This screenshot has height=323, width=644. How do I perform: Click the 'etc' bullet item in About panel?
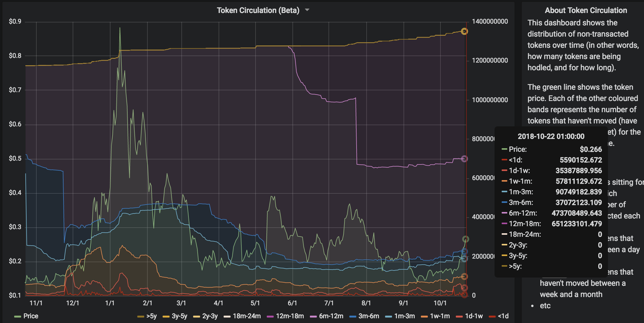tap(545, 306)
